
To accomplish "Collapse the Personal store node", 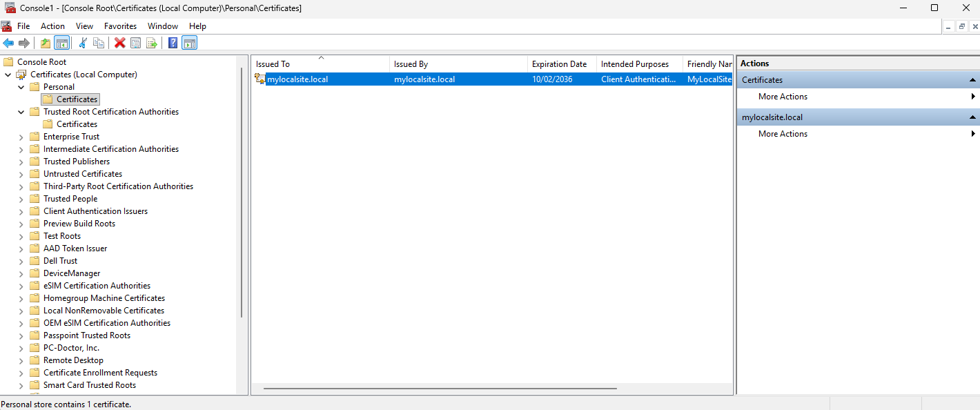I will pyautogui.click(x=21, y=87).
